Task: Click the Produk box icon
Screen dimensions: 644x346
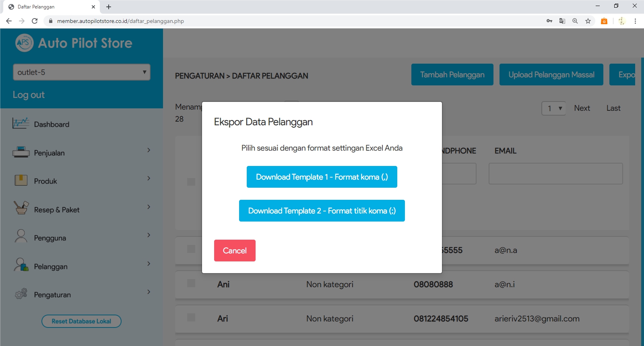Action: [21, 180]
